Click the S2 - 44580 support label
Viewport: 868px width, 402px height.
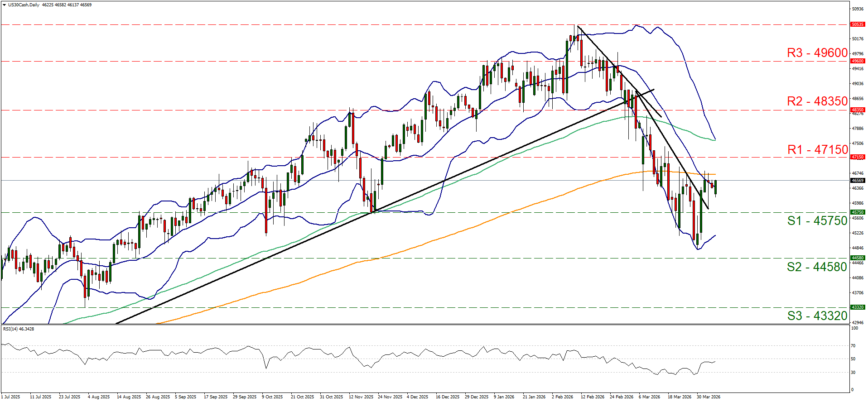(817, 267)
